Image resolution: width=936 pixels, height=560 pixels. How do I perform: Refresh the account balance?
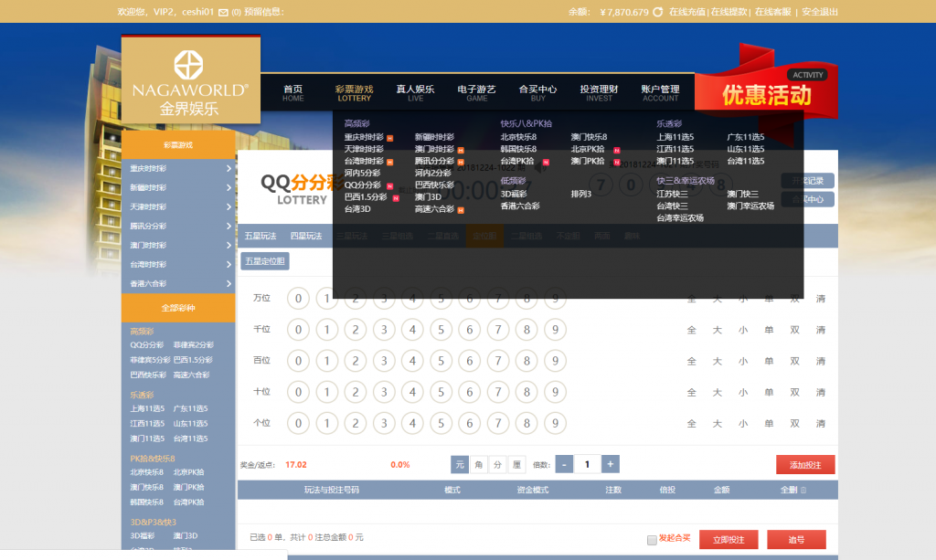tap(658, 12)
